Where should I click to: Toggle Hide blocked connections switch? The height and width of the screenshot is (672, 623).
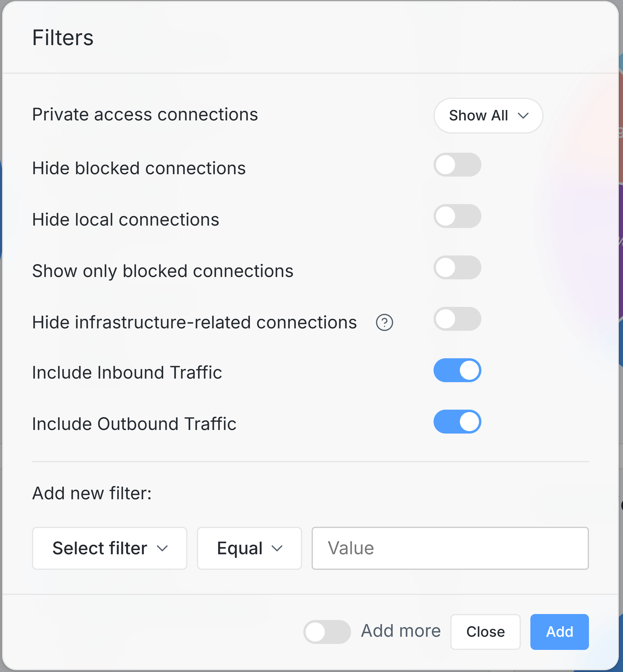(457, 165)
